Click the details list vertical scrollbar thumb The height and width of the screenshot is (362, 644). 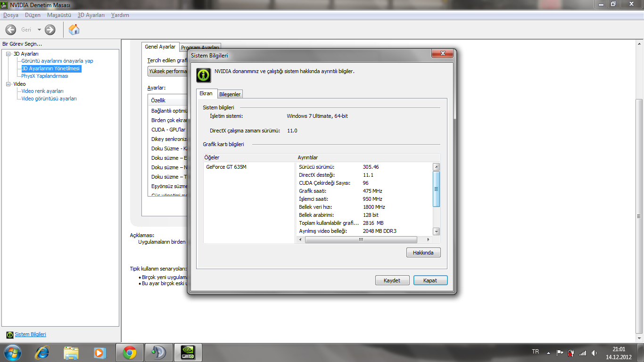437,189
